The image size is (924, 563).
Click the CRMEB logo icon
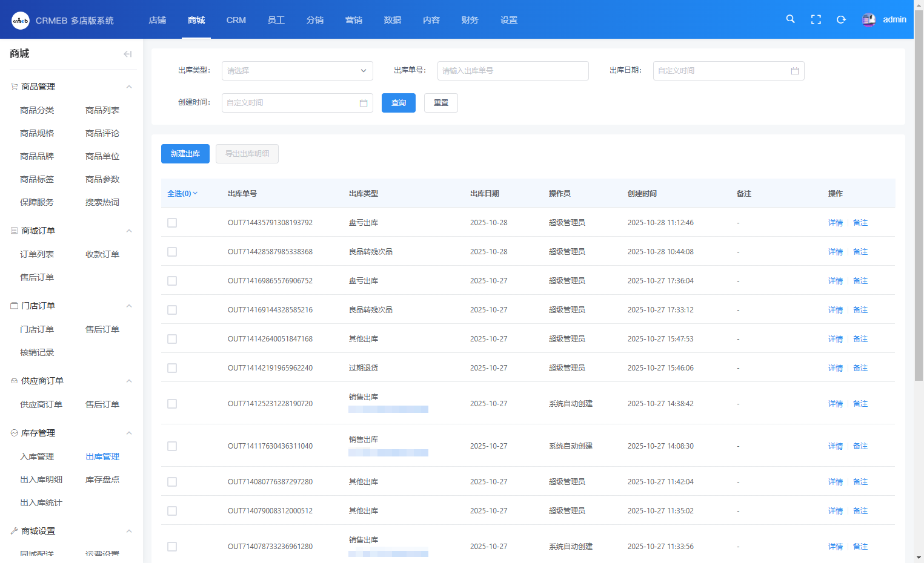point(21,21)
